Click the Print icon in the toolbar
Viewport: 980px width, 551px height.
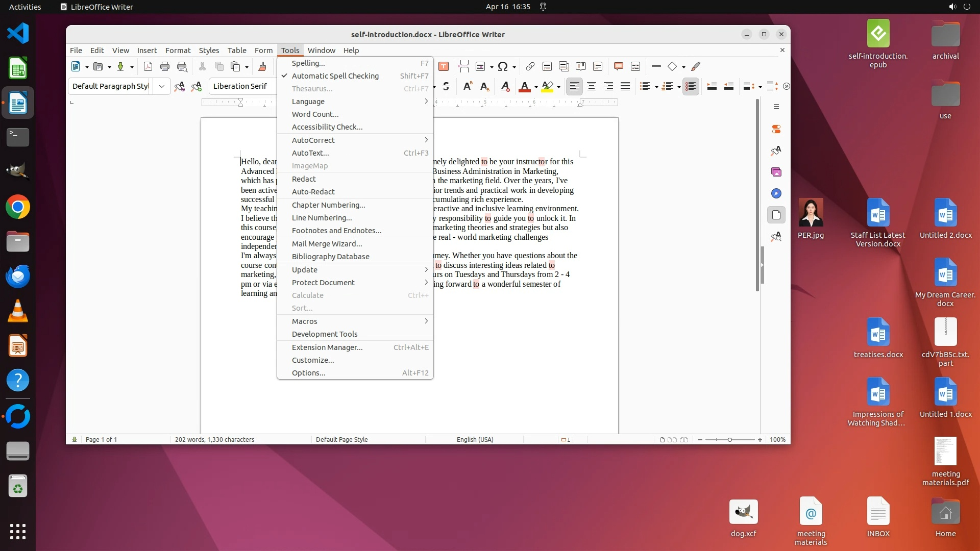(x=164, y=66)
